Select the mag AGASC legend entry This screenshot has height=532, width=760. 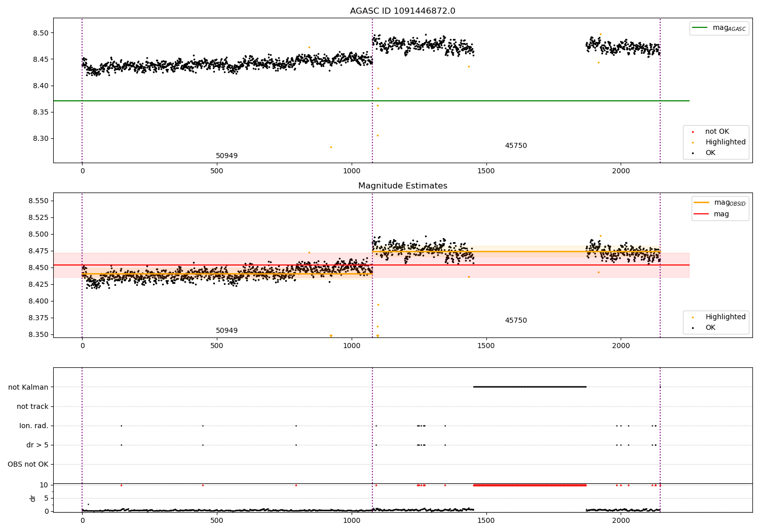coord(719,28)
